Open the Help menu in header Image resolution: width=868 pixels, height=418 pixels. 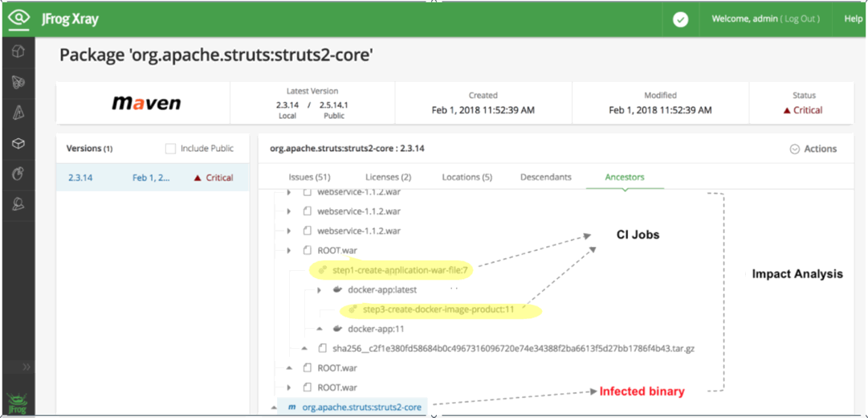(x=853, y=18)
